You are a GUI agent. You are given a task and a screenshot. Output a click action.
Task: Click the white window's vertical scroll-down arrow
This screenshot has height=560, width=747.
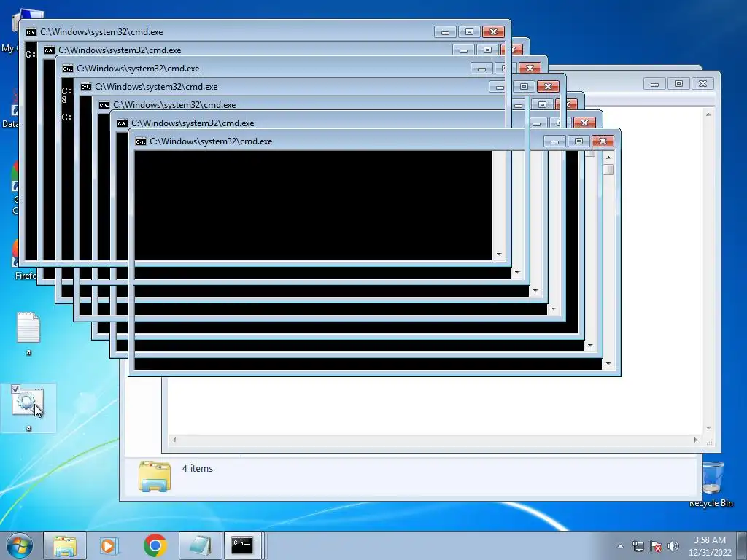tap(708, 428)
